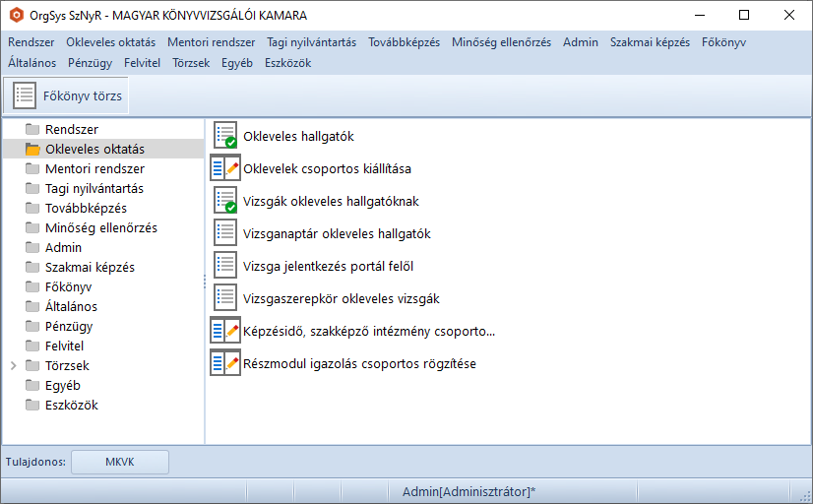Expand the Törzsek tree node arrow

tap(13, 365)
